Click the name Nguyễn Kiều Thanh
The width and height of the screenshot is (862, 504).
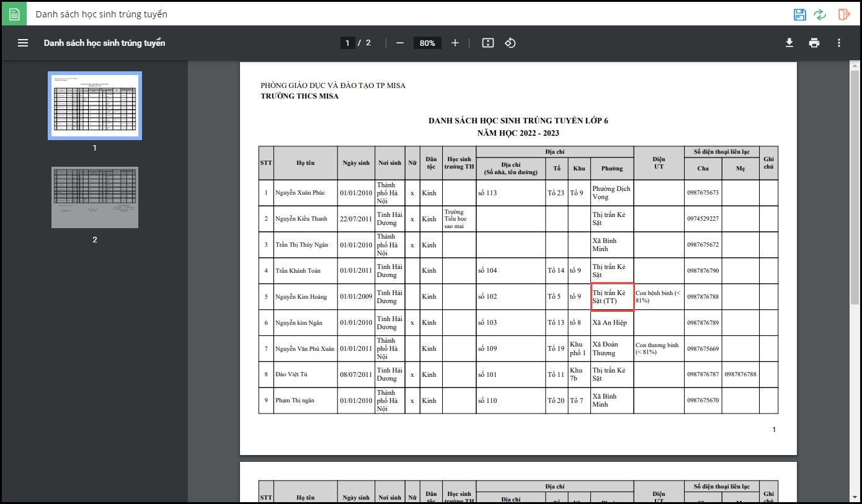[x=301, y=219]
